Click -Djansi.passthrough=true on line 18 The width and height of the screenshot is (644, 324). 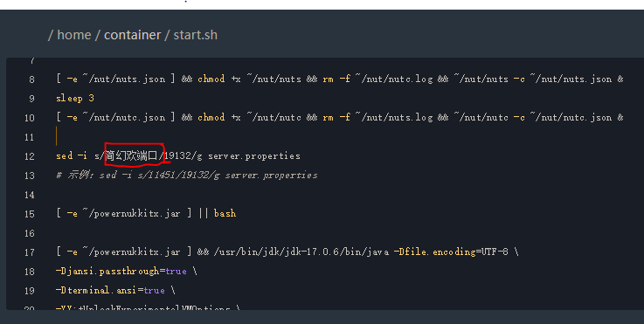point(121,271)
